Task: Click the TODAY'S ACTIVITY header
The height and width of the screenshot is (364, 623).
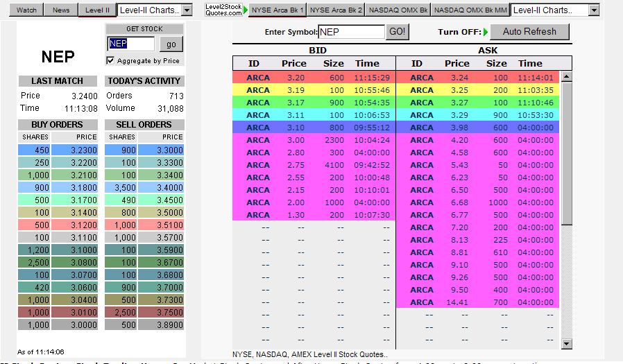Action: tap(144, 81)
